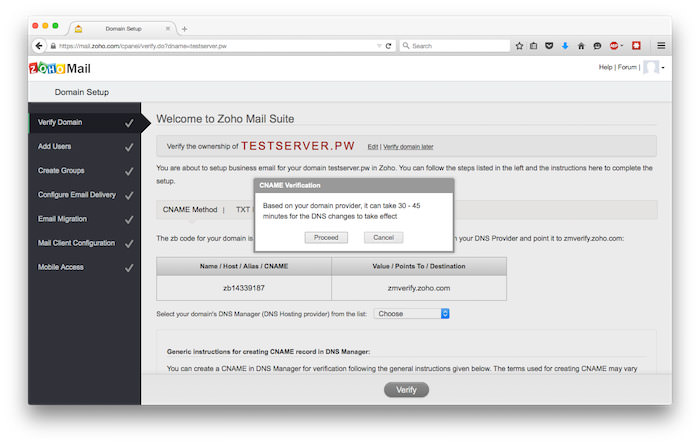Viewport: 700px width, 445px height.
Task: Click the zb14339187 CNAME value cell
Action: click(x=244, y=288)
